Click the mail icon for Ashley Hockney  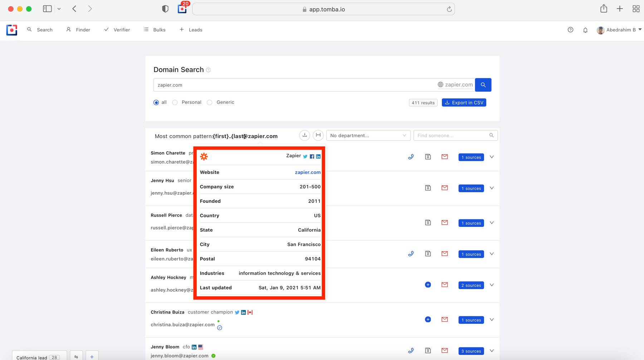445,285
